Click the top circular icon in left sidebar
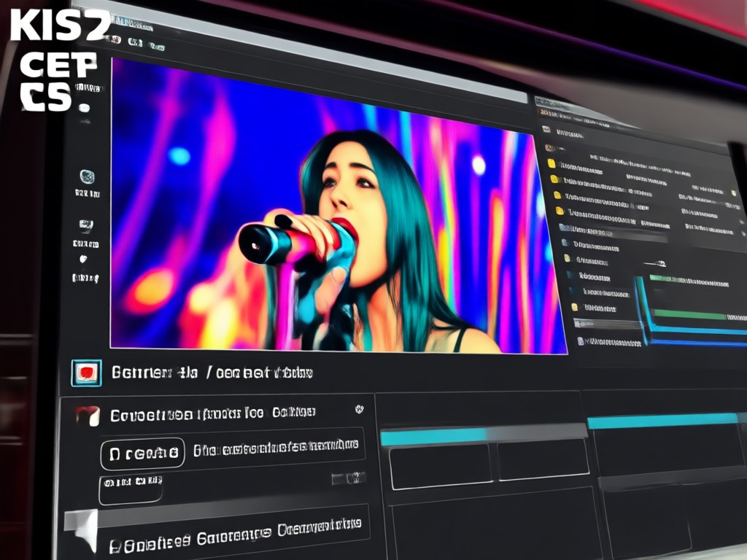Screen dimensions: 747x560 pyautogui.click(x=87, y=176)
